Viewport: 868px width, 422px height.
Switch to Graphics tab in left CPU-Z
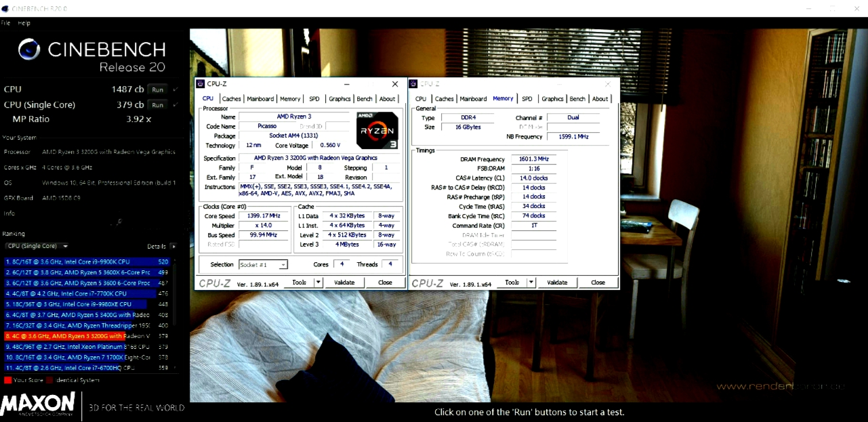pyautogui.click(x=339, y=99)
